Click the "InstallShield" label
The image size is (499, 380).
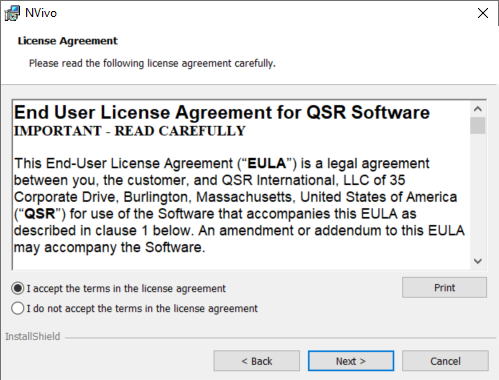coord(33,337)
